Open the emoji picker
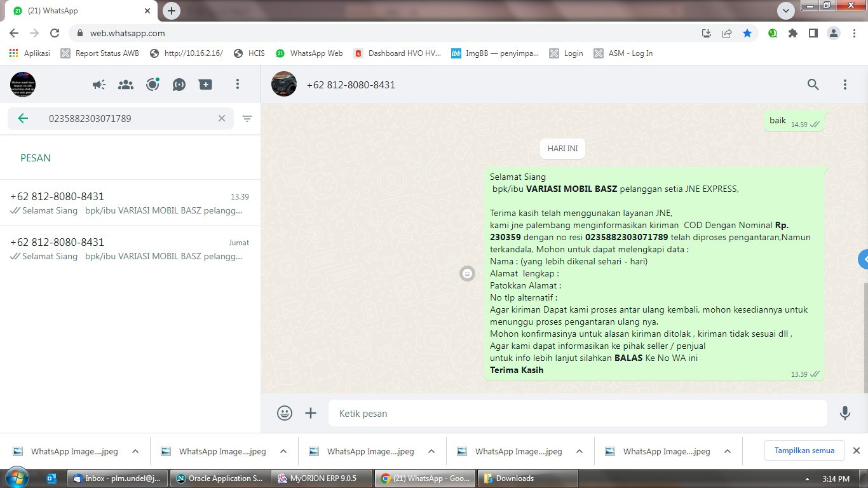868x488 pixels. pyautogui.click(x=285, y=413)
